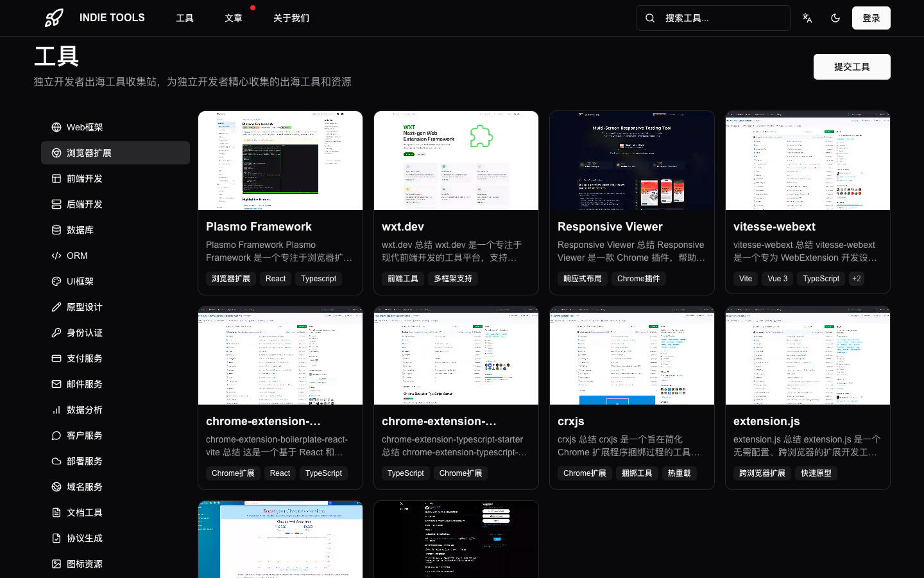
Task: Click Vite tag on vitesse-webext card
Action: pos(746,279)
